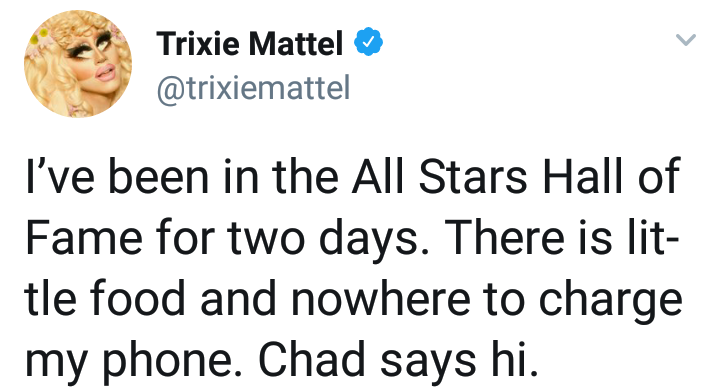Click 'I've been' starting the tweet
This screenshot has width=720, height=389.
117,176
